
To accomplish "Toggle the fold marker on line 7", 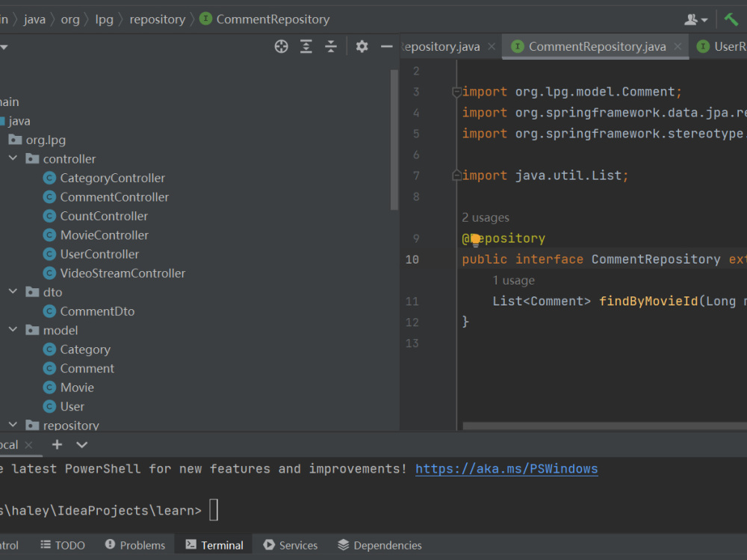I will pyautogui.click(x=456, y=175).
